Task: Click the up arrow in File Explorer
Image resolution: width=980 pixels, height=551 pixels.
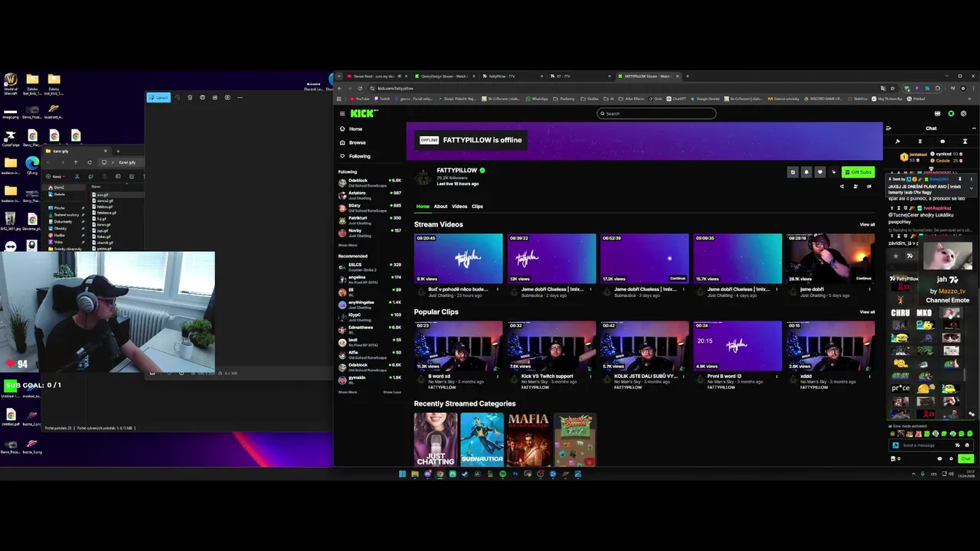Action: coord(75,162)
